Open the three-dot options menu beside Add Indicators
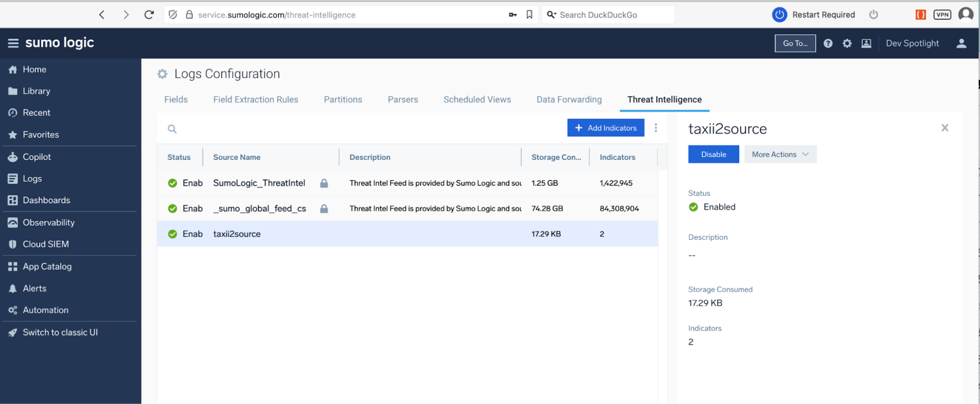This screenshot has width=980, height=404. pos(655,128)
